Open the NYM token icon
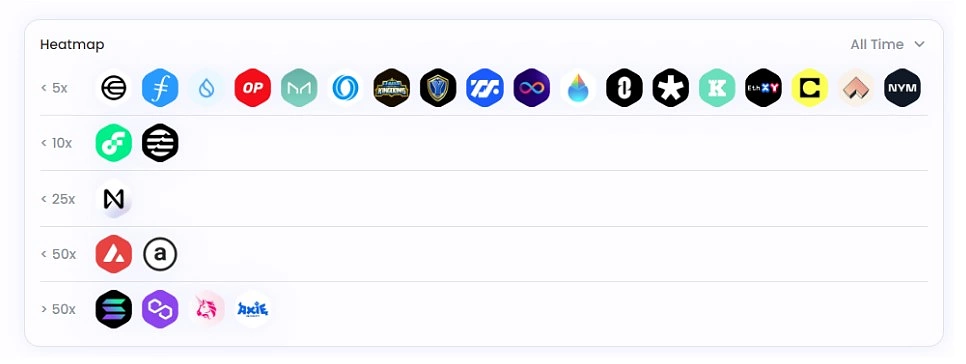 (902, 87)
